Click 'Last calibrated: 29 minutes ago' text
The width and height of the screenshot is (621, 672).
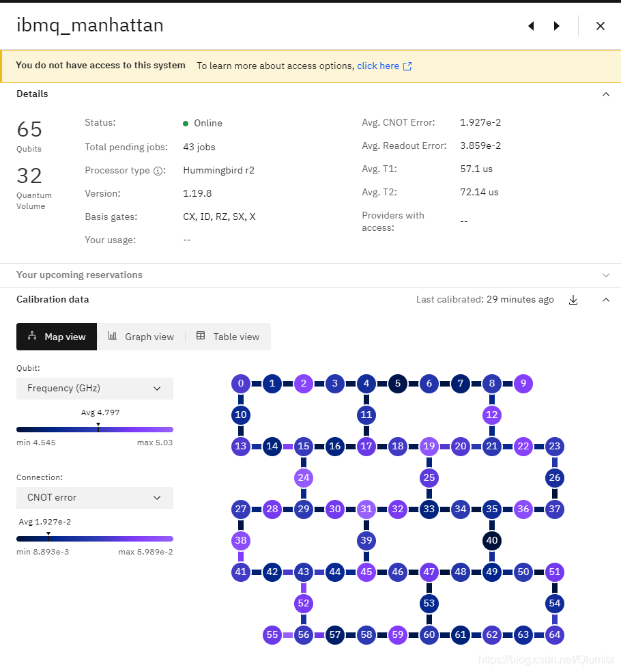pyautogui.click(x=485, y=300)
